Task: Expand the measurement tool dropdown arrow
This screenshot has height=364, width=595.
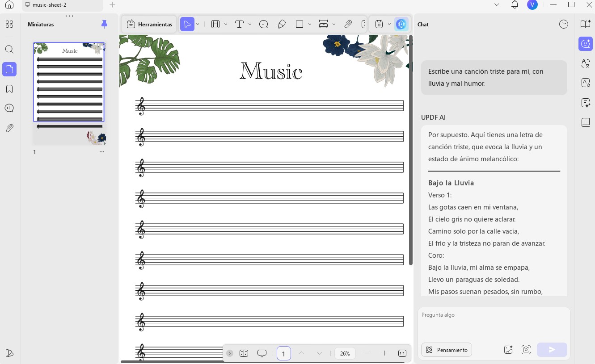Action: click(334, 24)
